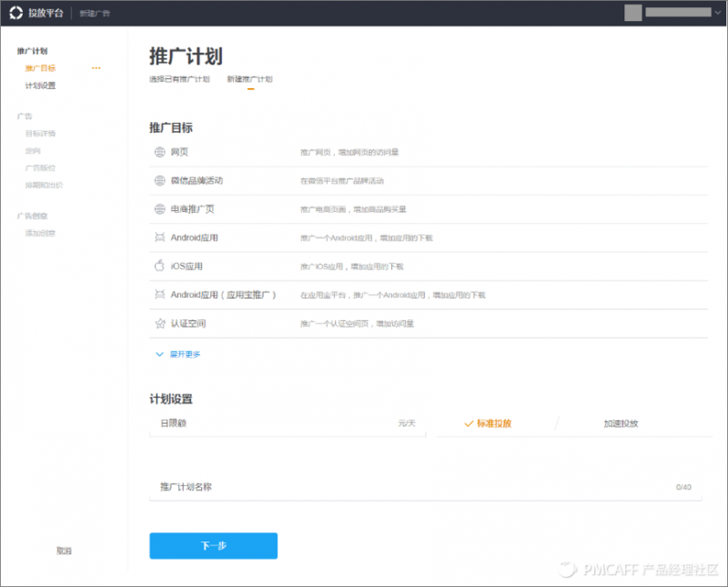Expand 展开更多 chevron
The width and height of the screenshot is (728, 587).
(x=160, y=354)
